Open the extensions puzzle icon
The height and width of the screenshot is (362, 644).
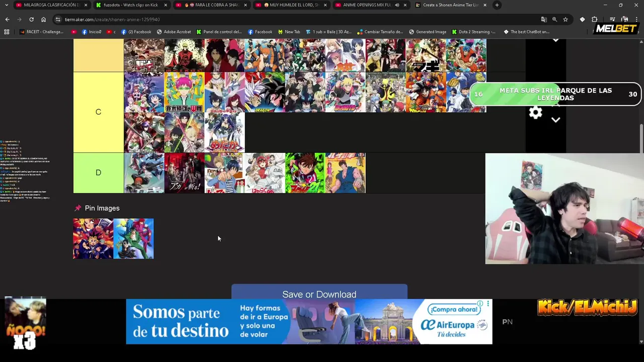click(594, 19)
